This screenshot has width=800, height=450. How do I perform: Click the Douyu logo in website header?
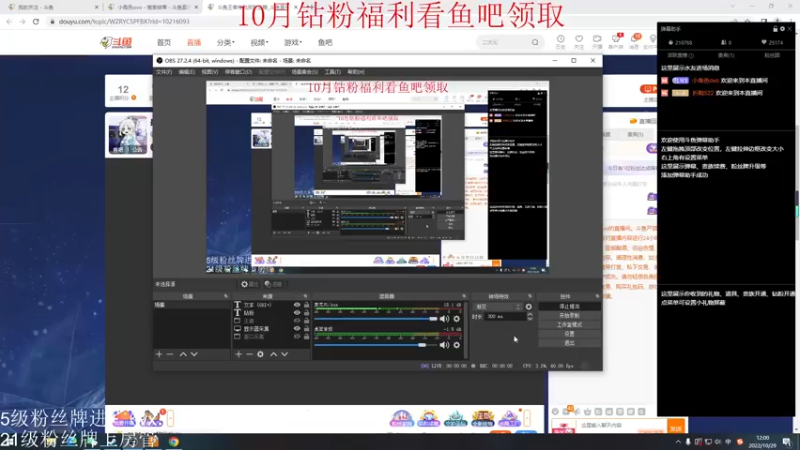[116, 42]
